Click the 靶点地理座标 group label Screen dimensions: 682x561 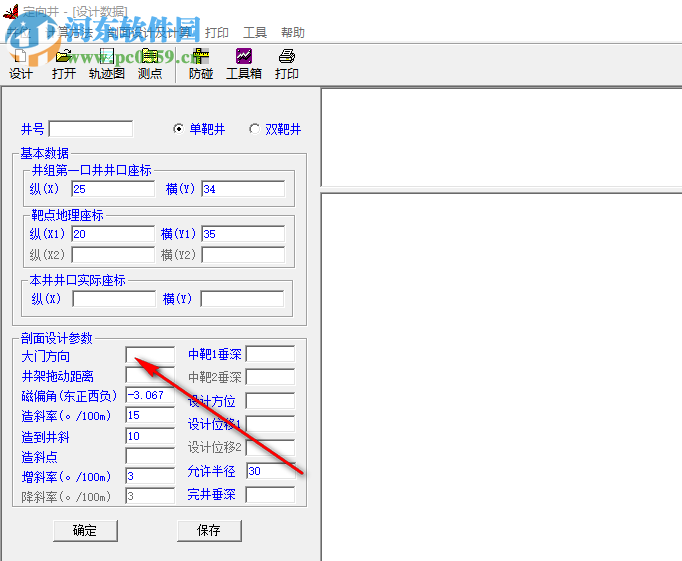pyautogui.click(x=67, y=215)
